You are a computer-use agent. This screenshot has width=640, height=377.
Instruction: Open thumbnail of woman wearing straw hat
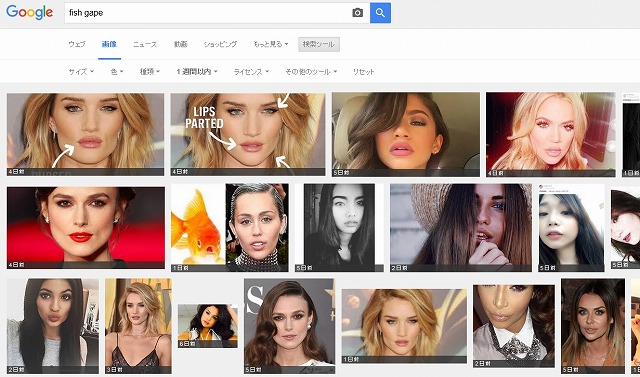(x=461, y=228)
